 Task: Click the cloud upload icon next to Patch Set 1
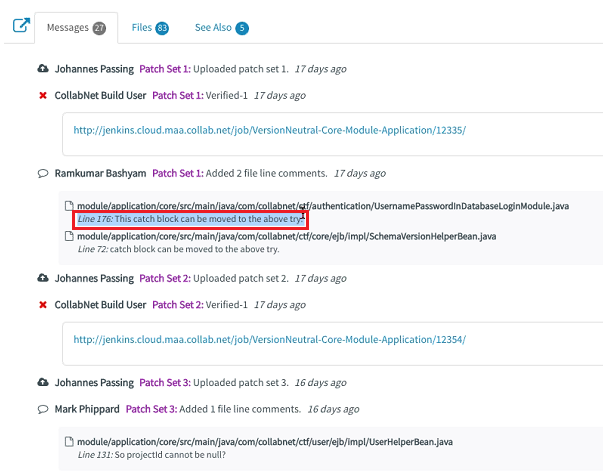point(43,69)
